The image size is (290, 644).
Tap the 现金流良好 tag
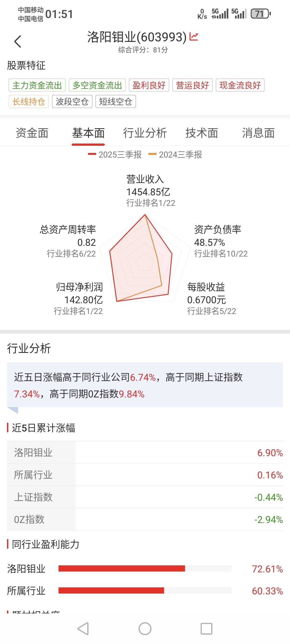pos(240,85)
